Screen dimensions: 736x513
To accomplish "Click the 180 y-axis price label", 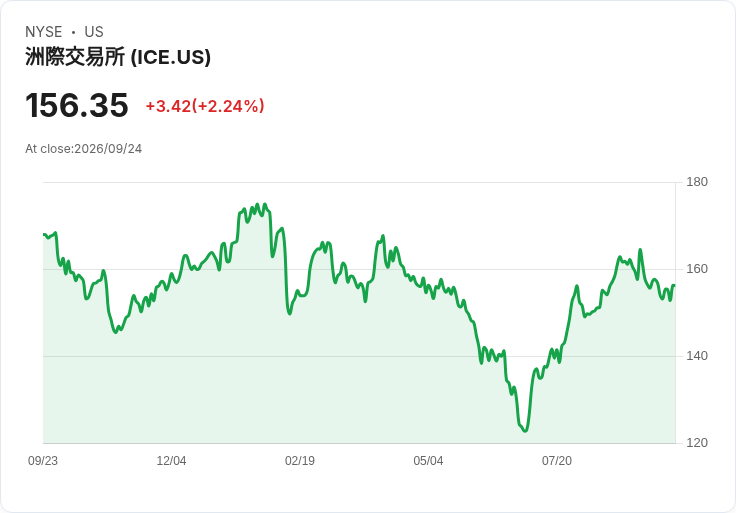I will pos(697,182).
